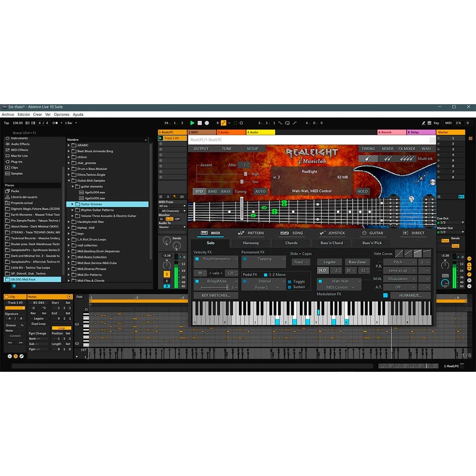Toggle BridgeMute Velocity FX checkbox
476x476 pixels.
[x=197, y=281]
